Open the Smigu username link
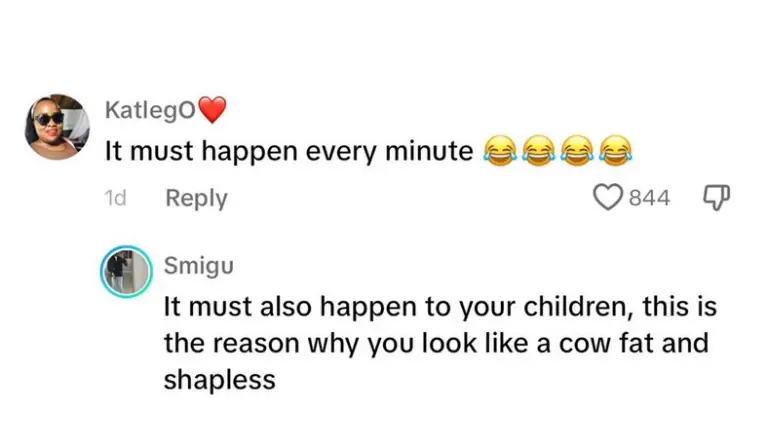The width and height of the screenshot is (768, 446). 198,264
